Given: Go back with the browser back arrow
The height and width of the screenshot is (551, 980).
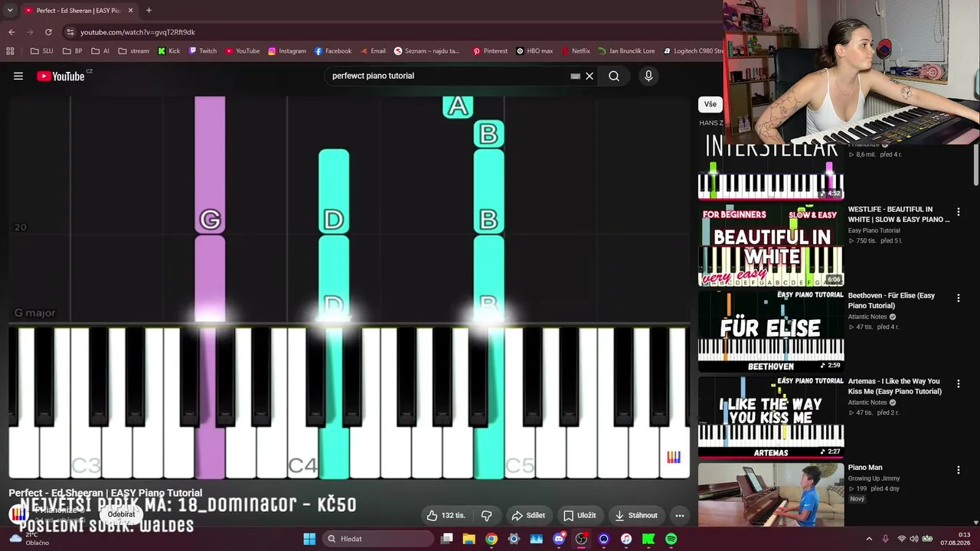Looking at the screenshot, I should pyautogui.click(x=11, y=32).
